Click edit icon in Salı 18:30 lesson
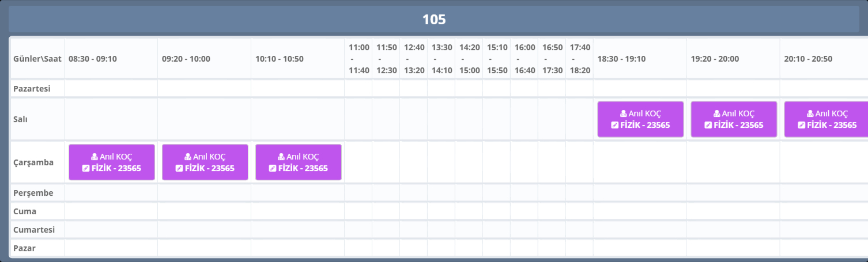The height and width of the screenshot is (262, 868). click(615, 125)
